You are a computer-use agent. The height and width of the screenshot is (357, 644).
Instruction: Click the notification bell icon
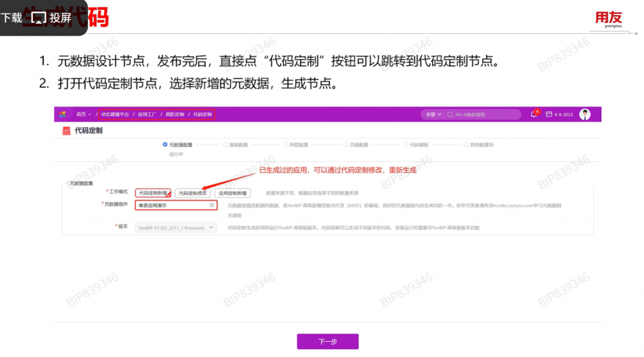tap(534, 114)
